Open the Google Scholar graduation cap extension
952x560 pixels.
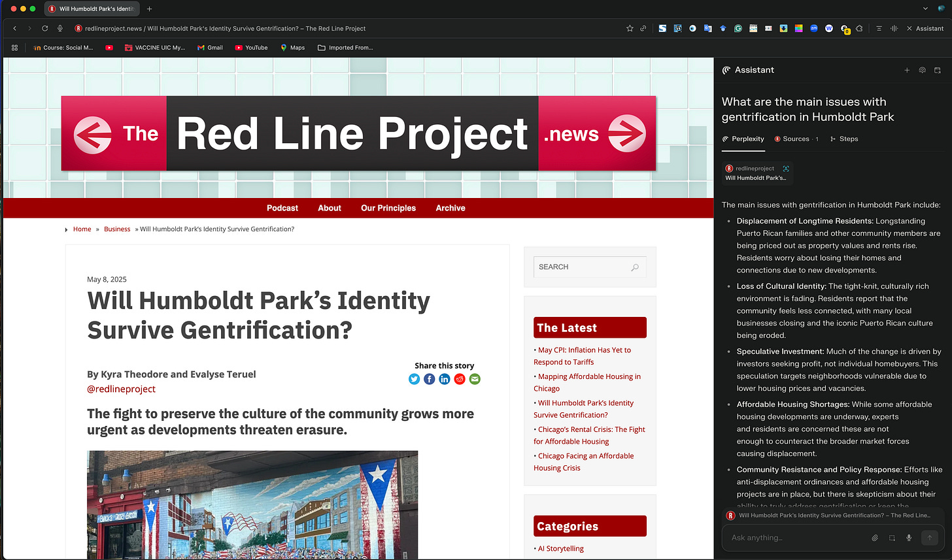[x=723, y=28]
